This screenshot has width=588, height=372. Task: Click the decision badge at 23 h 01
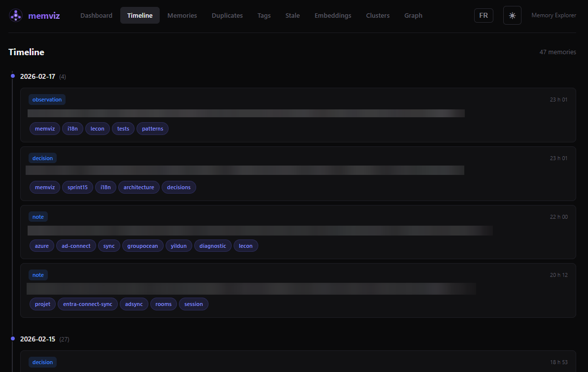(x=42, y=158)
